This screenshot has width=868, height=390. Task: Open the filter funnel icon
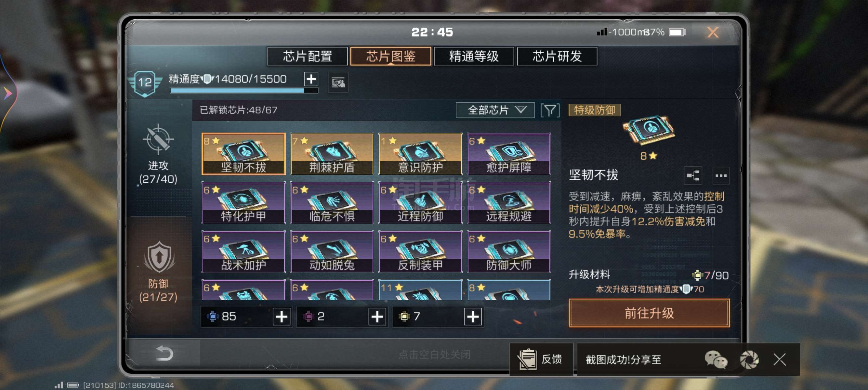[x=550, y=110]
